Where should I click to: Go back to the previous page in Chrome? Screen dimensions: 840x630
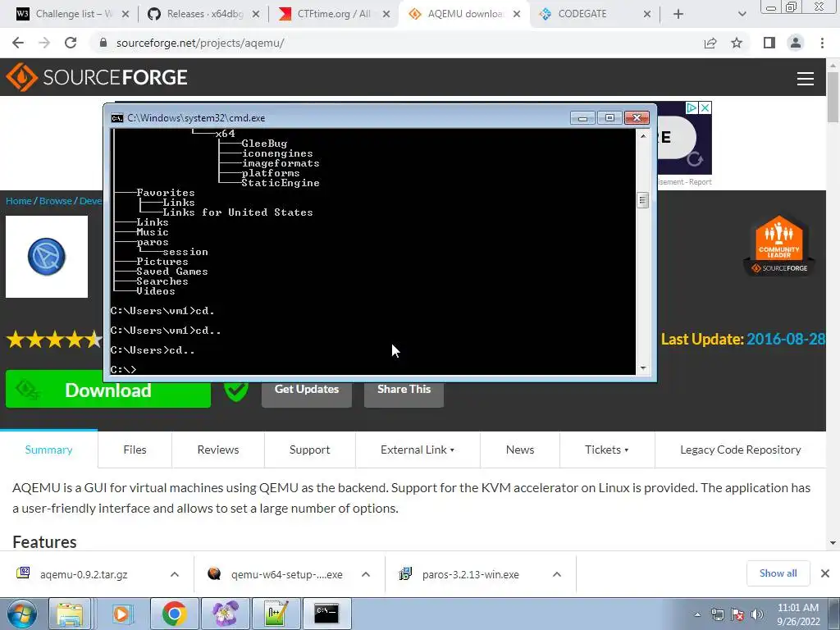(18, 43)
